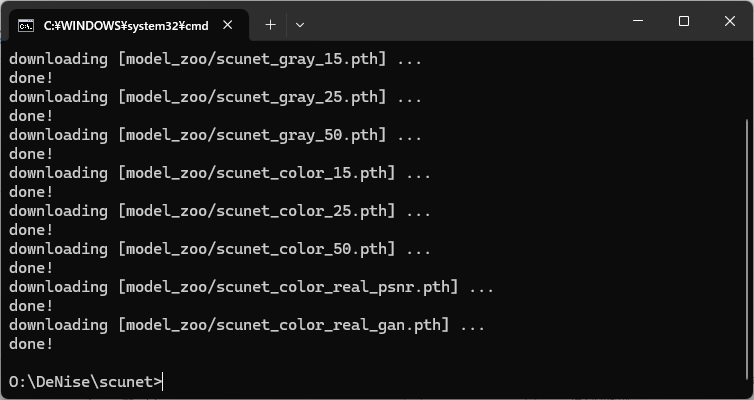Maximize the terminal window

point(684,21)
